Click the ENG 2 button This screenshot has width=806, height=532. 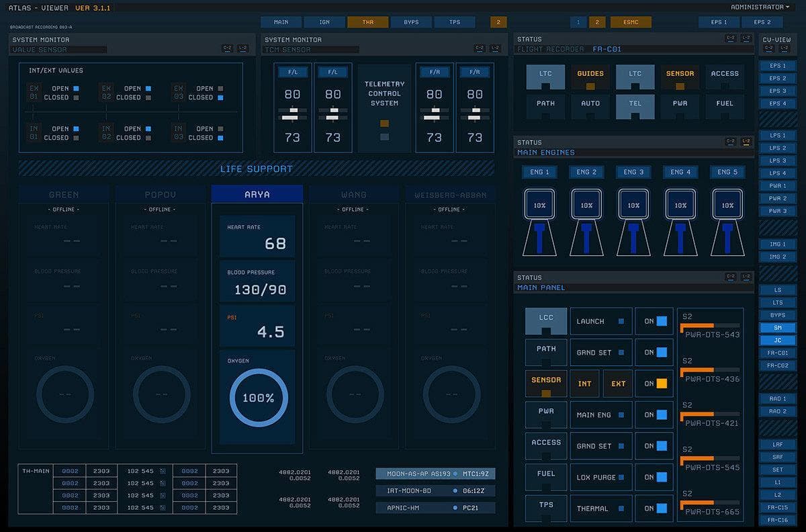coord(586,172)
